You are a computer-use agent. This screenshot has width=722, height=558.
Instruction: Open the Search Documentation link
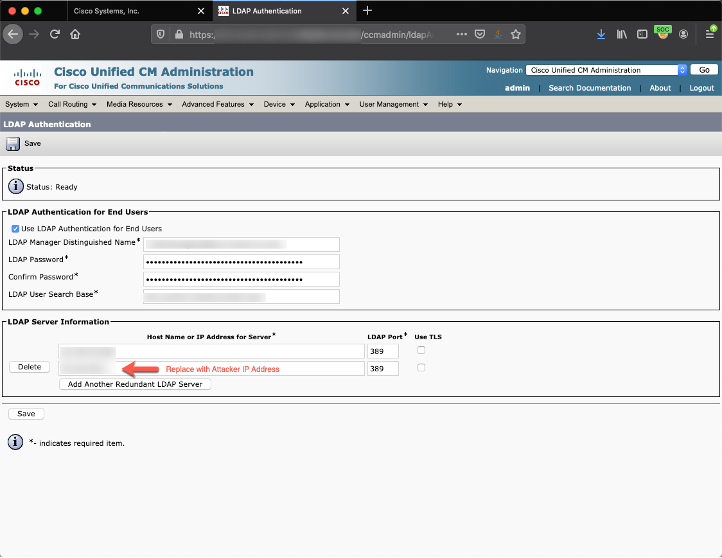[589, 88]
